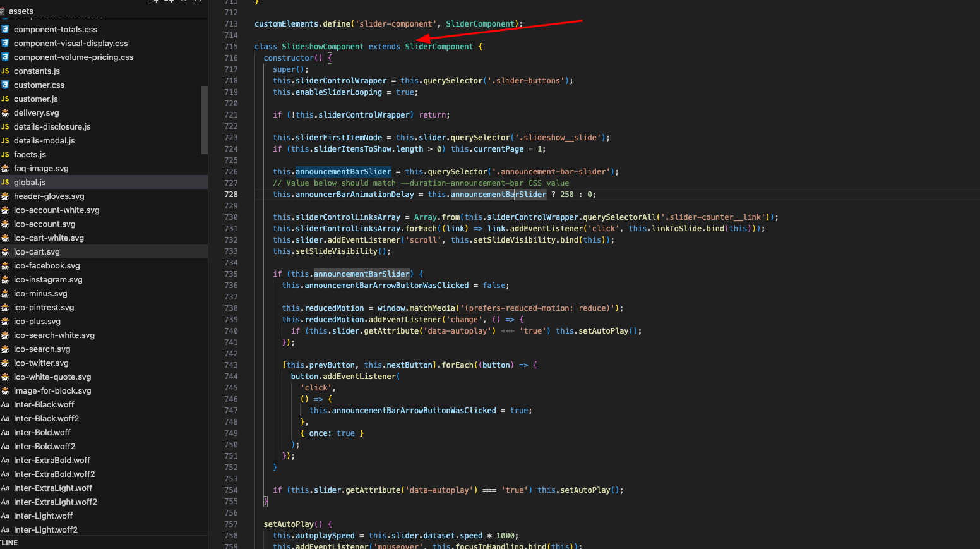
Task: Click enableSliderLooping on line 719
Action: coord(338,92)
